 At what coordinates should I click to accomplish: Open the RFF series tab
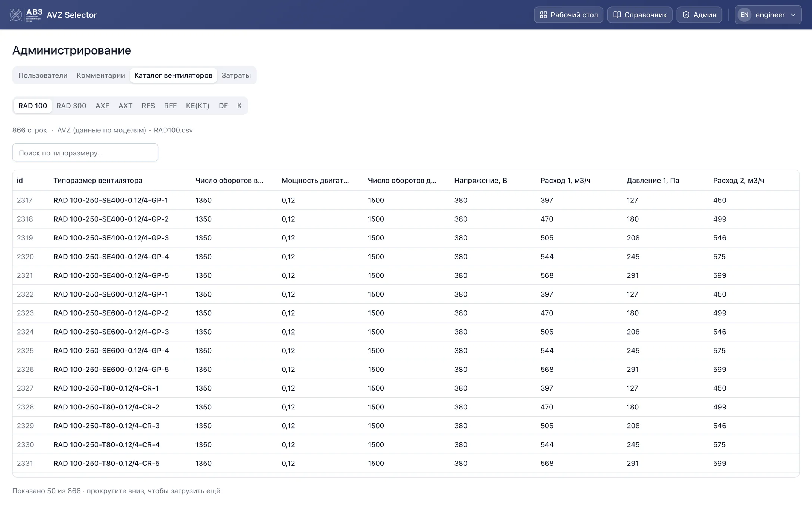[170, 106]
